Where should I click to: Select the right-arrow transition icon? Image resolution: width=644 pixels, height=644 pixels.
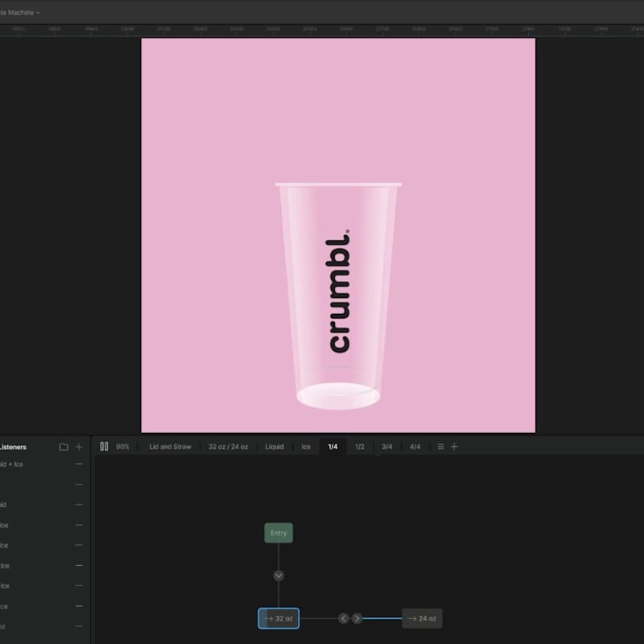357,618
